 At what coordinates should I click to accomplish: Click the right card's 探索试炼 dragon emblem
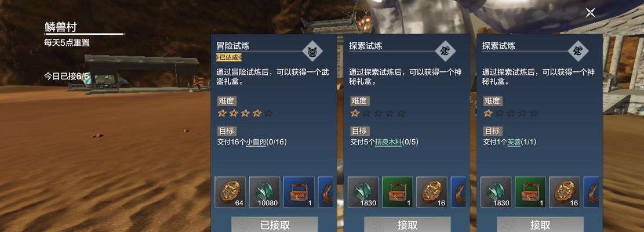[577, 51]
